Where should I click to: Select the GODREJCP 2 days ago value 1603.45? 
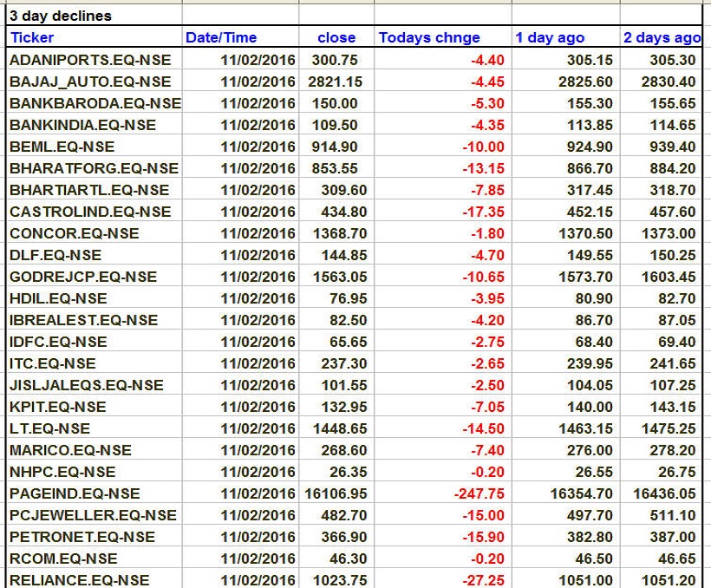point(672,277)
